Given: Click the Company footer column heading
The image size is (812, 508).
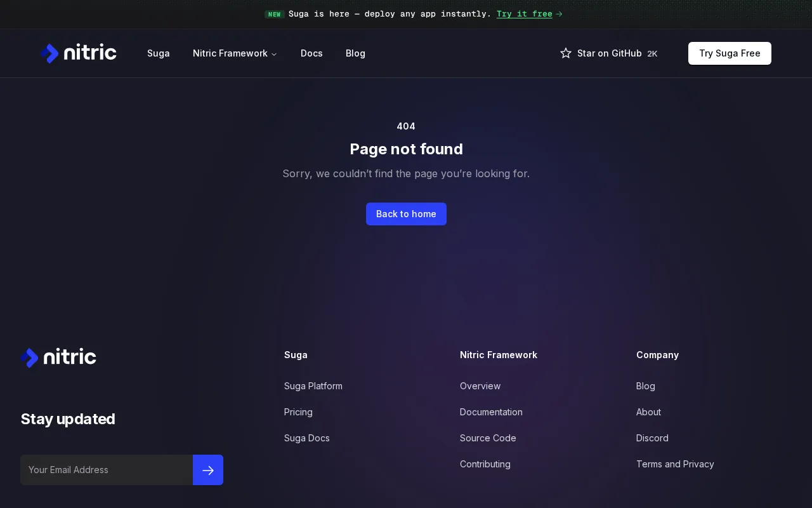Looking at the screenshot, I should (657, 355).
